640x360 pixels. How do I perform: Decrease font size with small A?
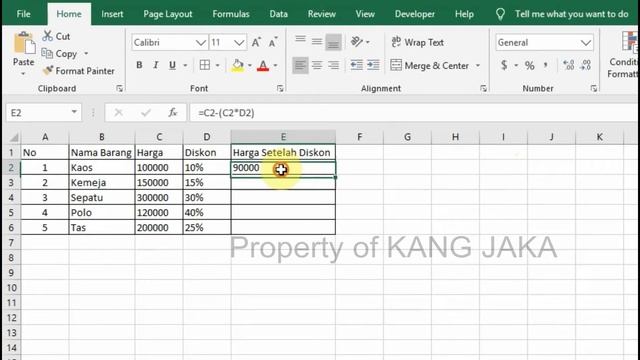point(273,42)
